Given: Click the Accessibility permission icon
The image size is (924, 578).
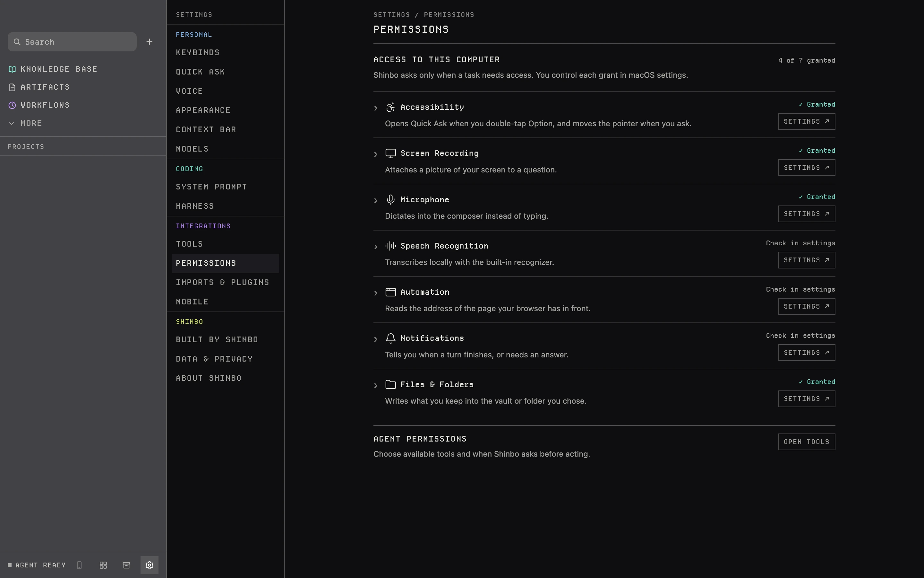Looking at the screenshot, I should [x=390, y=107].
